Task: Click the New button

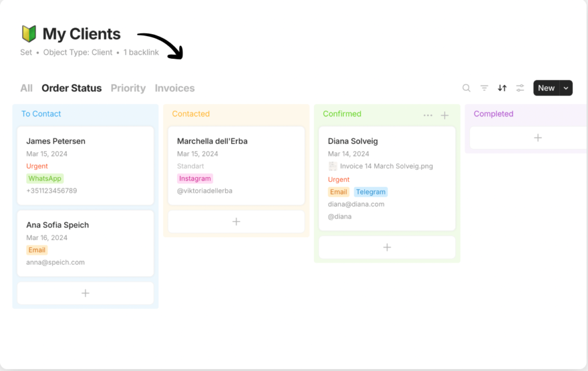Action: click(x=547, y=88)
